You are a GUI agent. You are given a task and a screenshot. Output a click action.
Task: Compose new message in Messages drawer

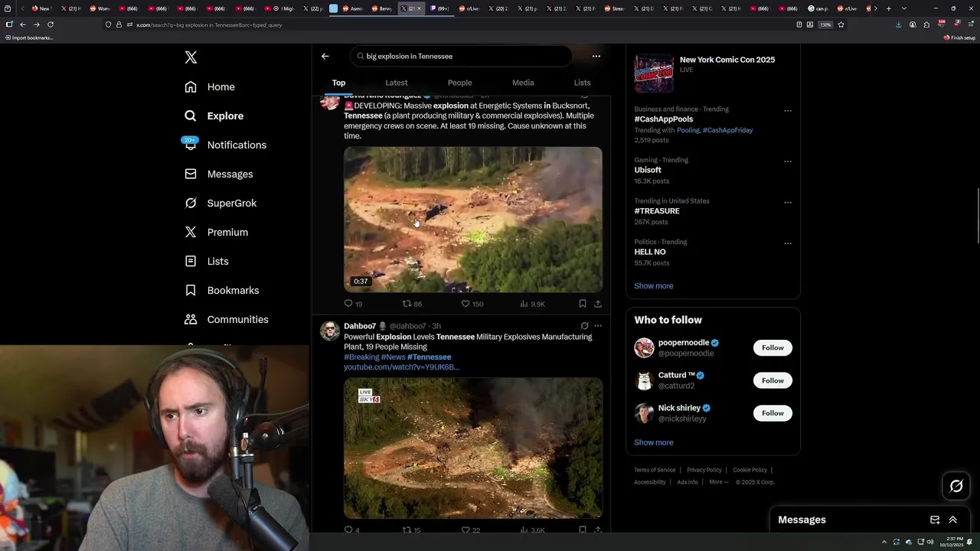point(935,520)
